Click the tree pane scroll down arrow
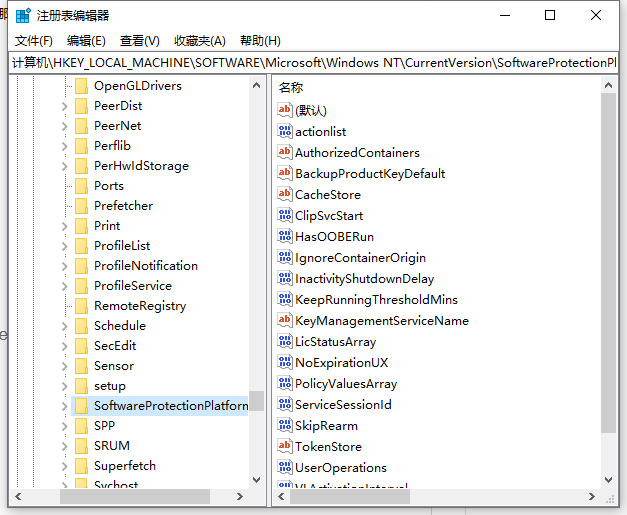 pyautogui.click(x=256, y=479)
